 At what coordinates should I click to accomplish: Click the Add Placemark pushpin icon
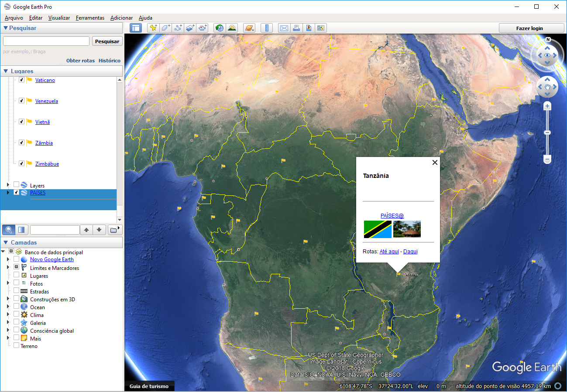pos(153,28)
